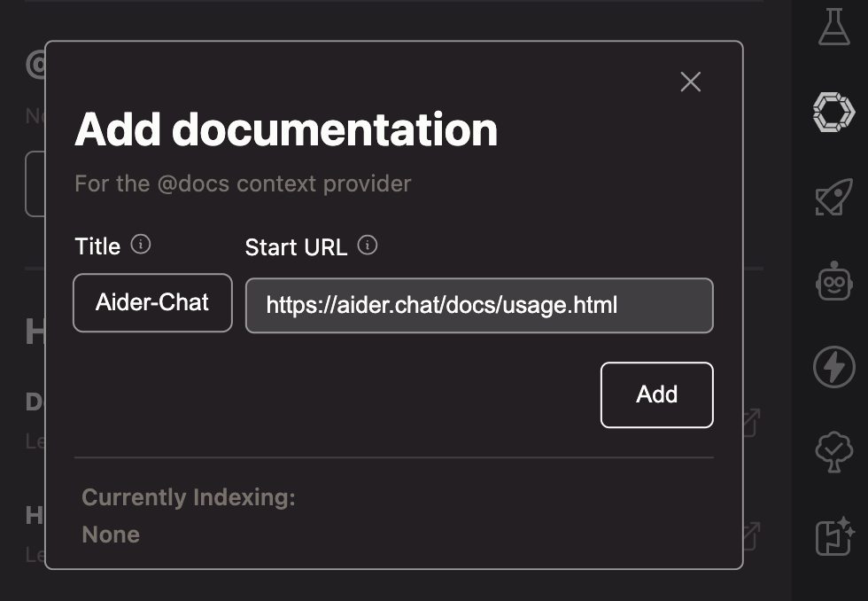The width and height of the screenshot is (868, 601).
Task: Open the rocket icon in sidebar
Action: pos(834,197)
